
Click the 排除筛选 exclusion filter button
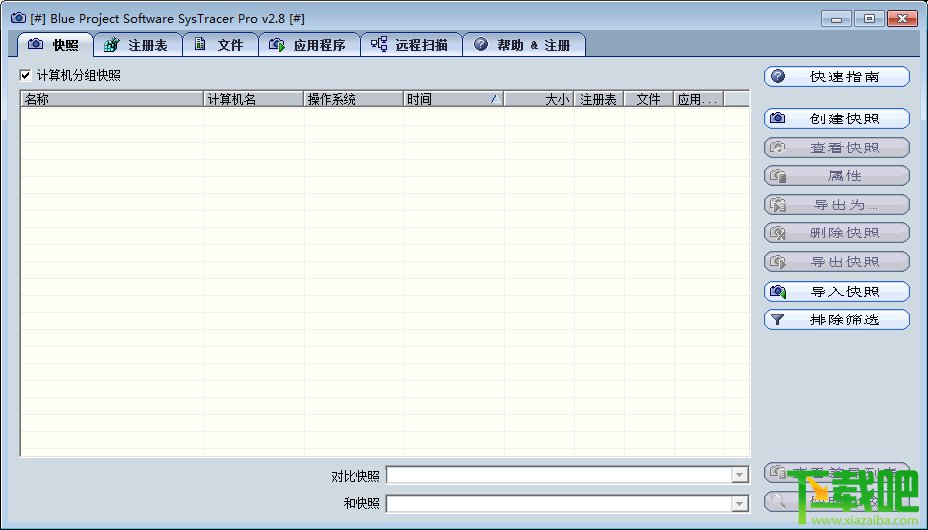pyautogui.click(x=837, y=319)
